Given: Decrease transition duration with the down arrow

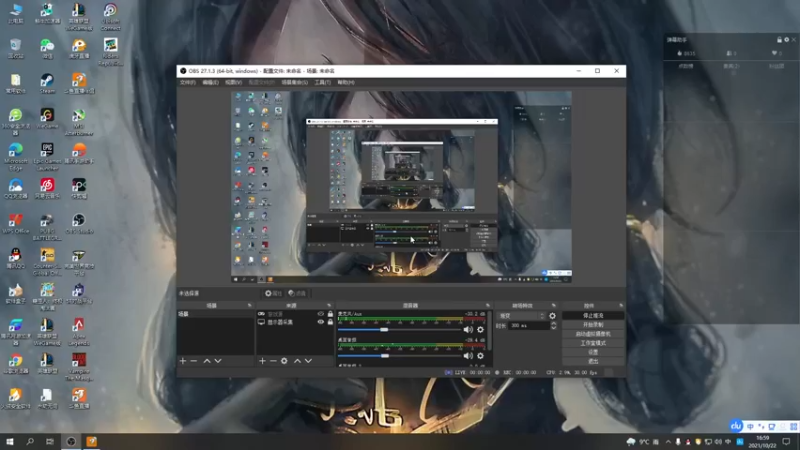Looking at the screenshot, I should [554, 328].
